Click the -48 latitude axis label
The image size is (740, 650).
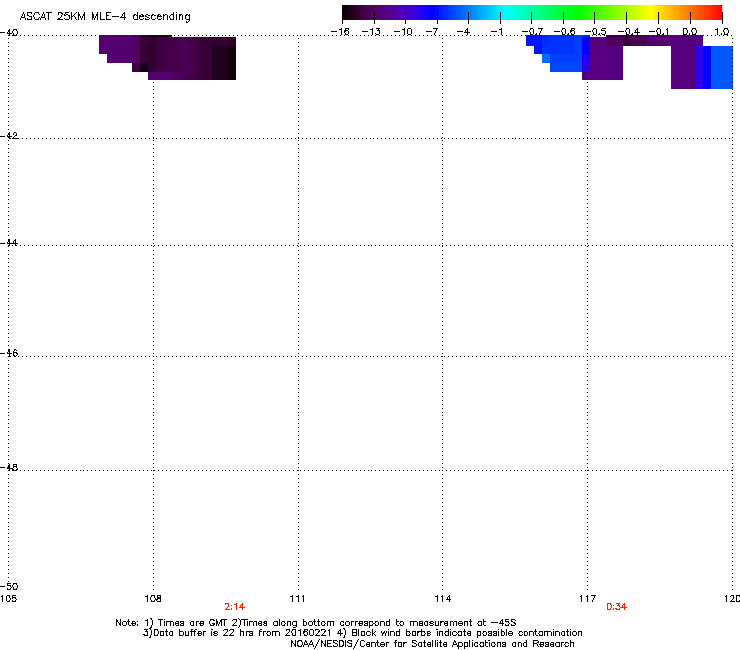coord(9,467)
